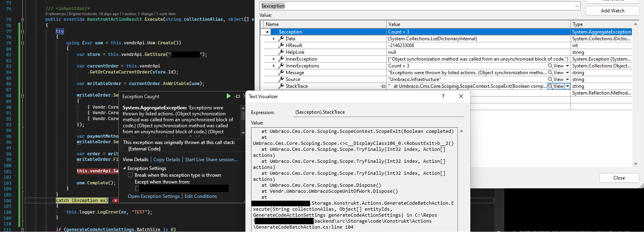Click the View Details link
This screenshot has height=233, width=644.
pos(135,160)
